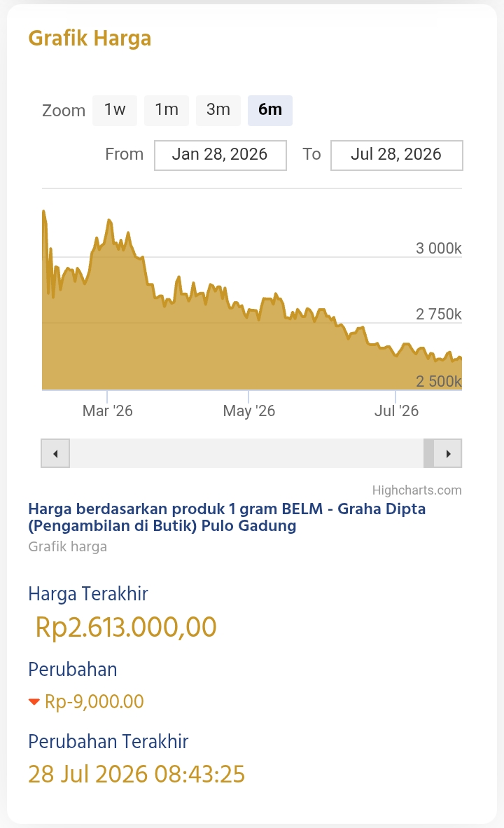Screen dimensions: 504x828
Task: Select the 1w zoom range
Action: [115, 111]
